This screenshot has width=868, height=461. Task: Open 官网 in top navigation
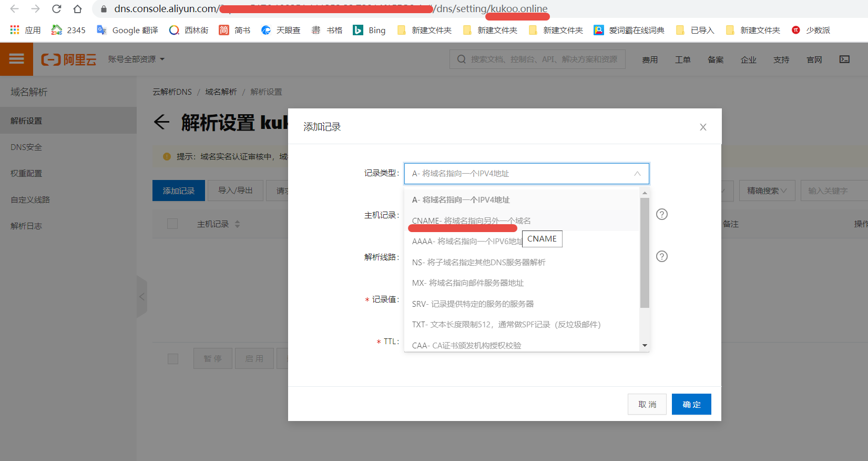814,59
